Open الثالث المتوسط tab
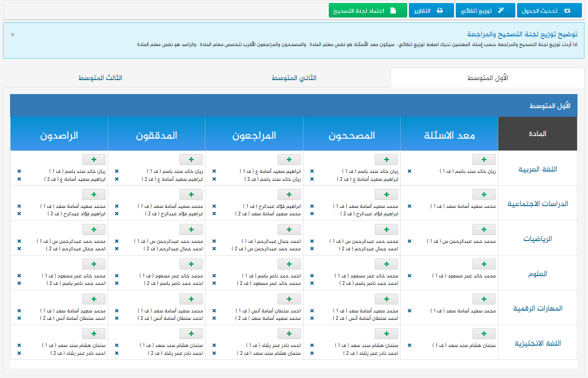The image size is (588, 378). [x=100, y=78]
